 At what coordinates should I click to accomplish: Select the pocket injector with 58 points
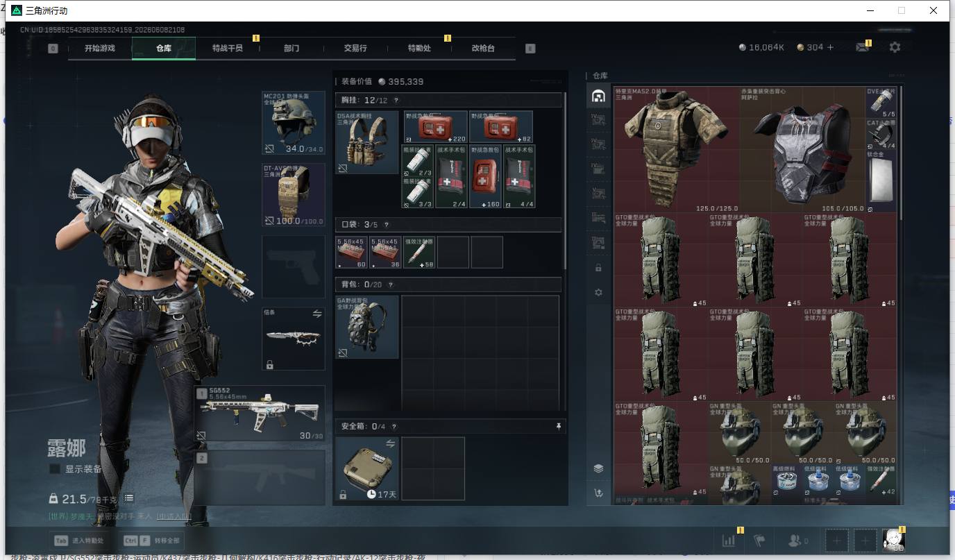(419, 252)
